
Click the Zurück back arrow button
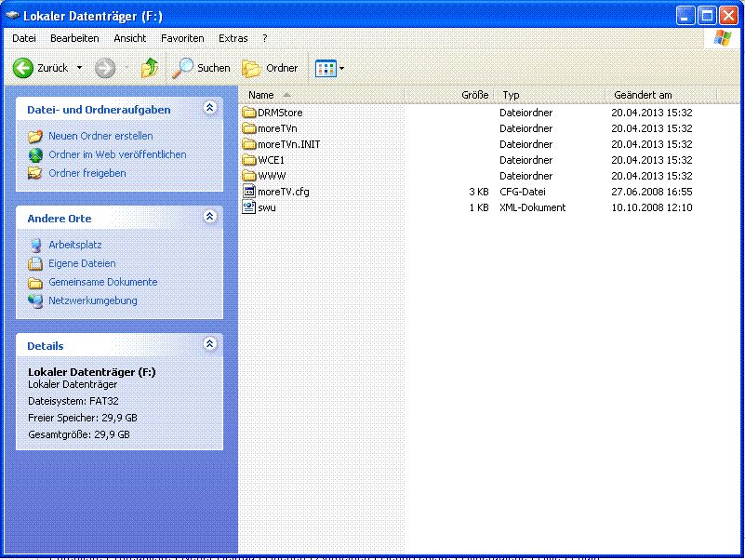24,68
